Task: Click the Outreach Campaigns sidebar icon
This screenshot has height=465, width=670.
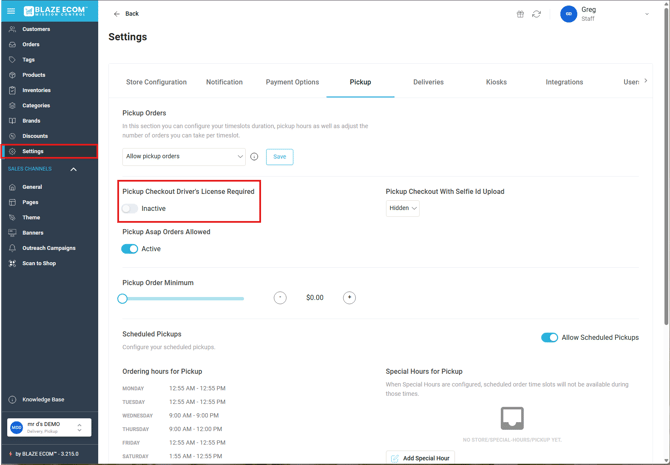Action: 12,248
